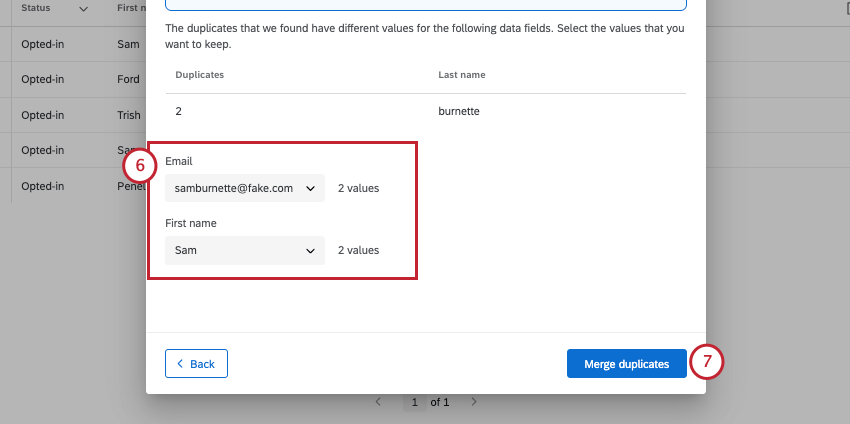Select the Ford contact row

click(x=128, y=80)
